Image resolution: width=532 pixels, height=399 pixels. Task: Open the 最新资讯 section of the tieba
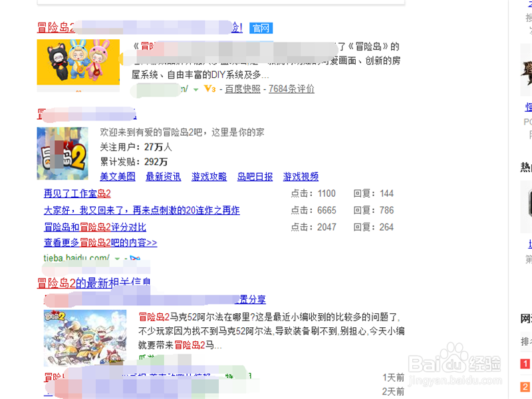point(164,177)
